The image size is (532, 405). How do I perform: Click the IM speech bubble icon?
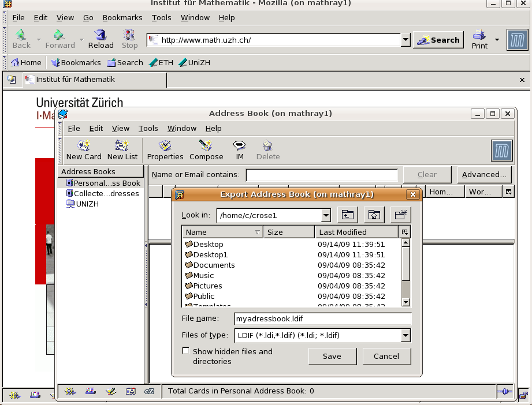click(x=239, y=146)
